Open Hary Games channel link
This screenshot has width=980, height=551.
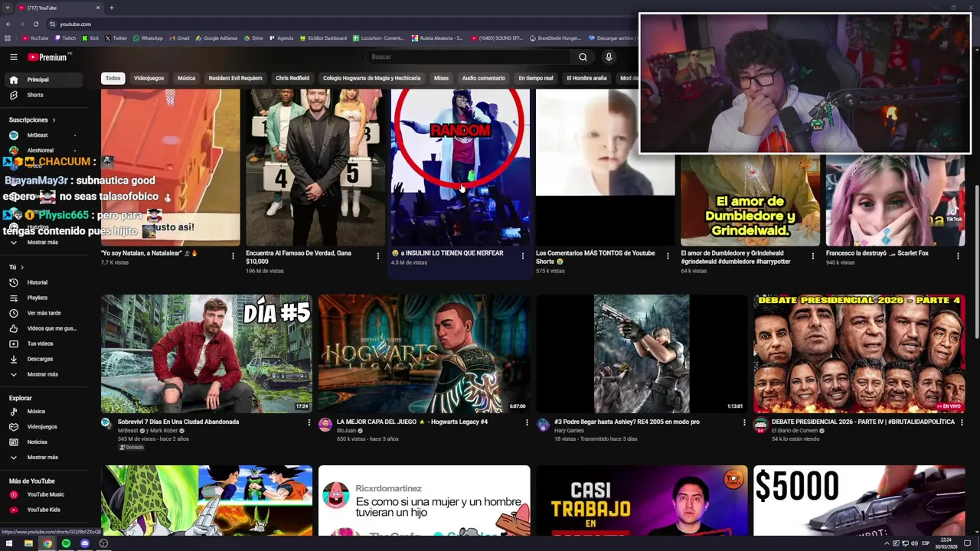[569, 431]
